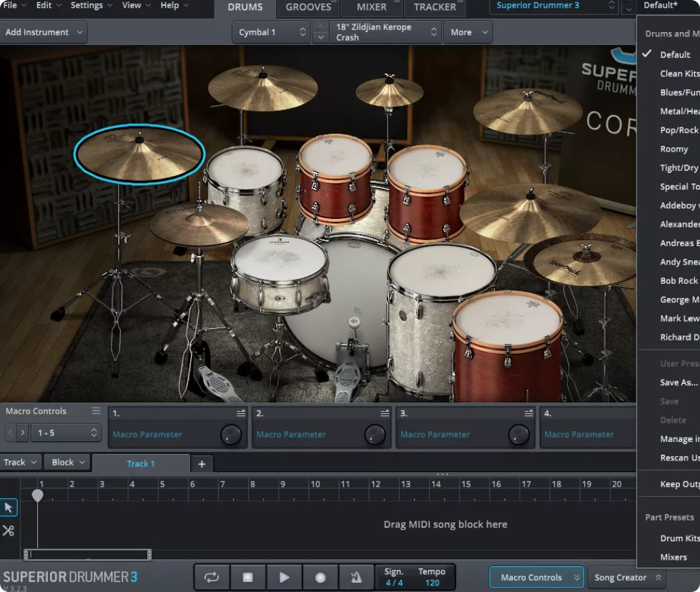Click bar 9 on the timeline ruler

[282, 484]
